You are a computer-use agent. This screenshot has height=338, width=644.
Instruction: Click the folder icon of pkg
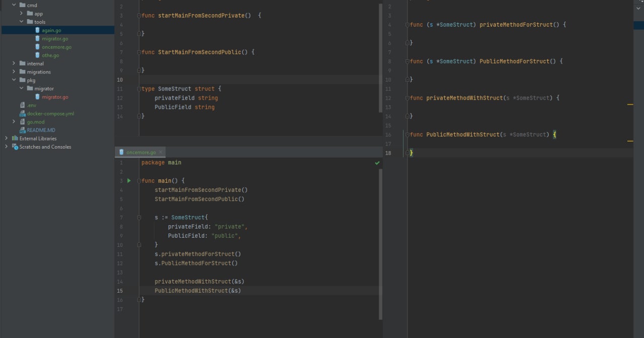[x=22, y=80]
